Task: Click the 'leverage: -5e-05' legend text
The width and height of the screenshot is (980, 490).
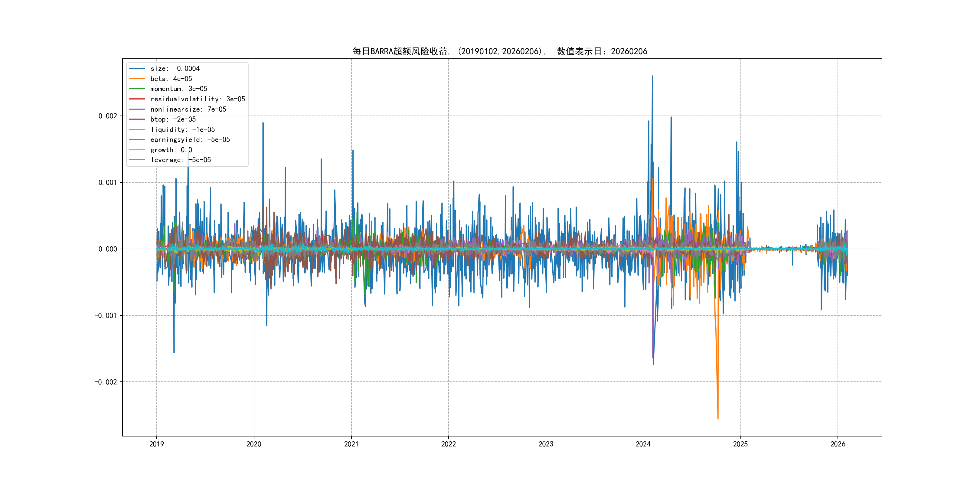Action: point(181,160)
